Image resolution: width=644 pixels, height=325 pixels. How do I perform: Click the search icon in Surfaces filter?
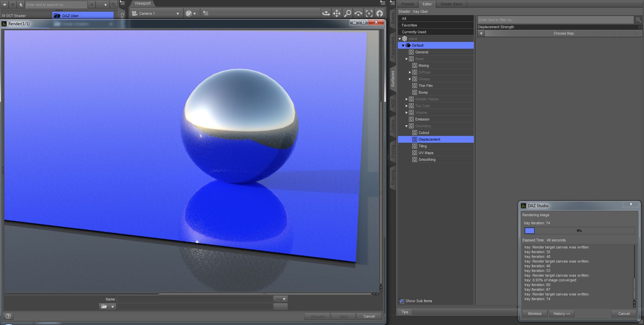638,20
